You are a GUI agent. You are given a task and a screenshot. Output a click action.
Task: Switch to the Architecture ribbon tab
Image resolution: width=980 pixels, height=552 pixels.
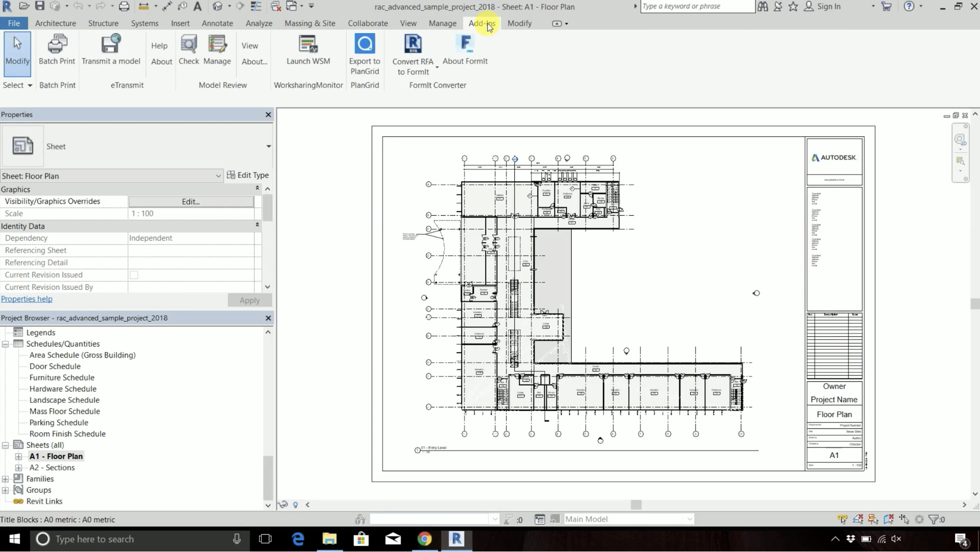coord(55,23)
